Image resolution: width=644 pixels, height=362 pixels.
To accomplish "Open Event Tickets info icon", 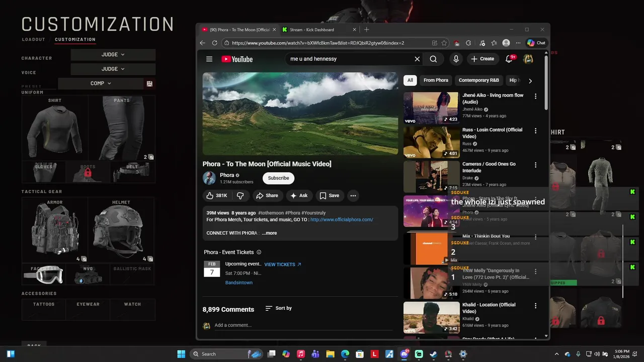I will point(259,252).
